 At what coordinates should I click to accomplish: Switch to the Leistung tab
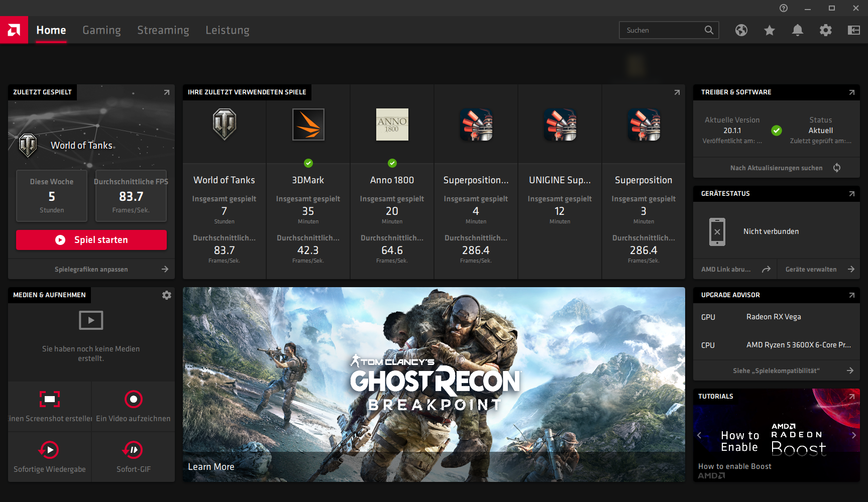228,30
